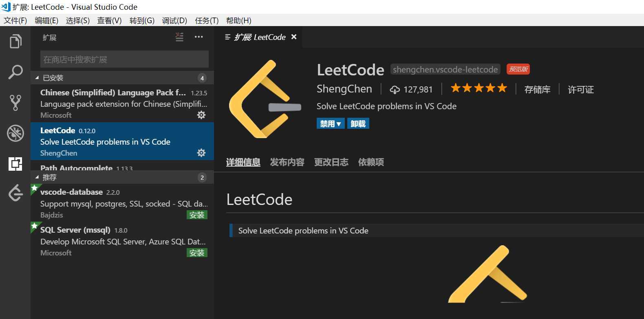Select SQL Server (mssql) recommended item
The image size is (644, 319).
tap(122, 241)
